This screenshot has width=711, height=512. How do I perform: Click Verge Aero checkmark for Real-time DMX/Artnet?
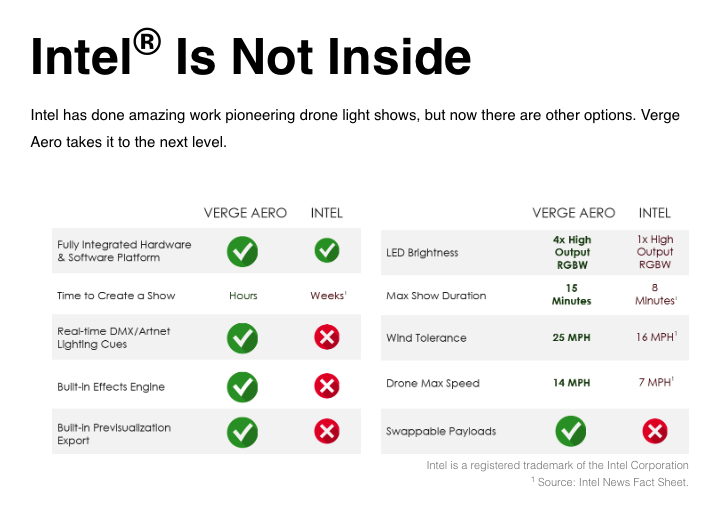coord(243,338)
